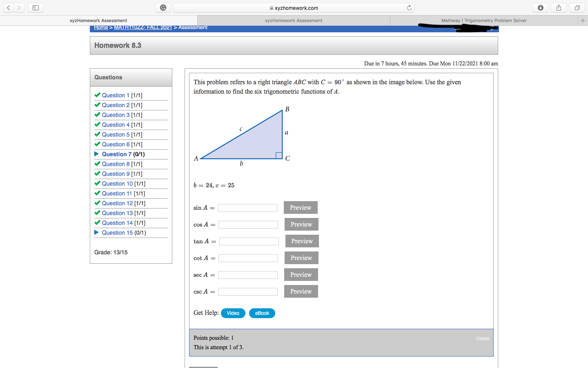This screenshot has height=368, width=588.
Task: Click the Share icon
Action: [x=559, y=7]
